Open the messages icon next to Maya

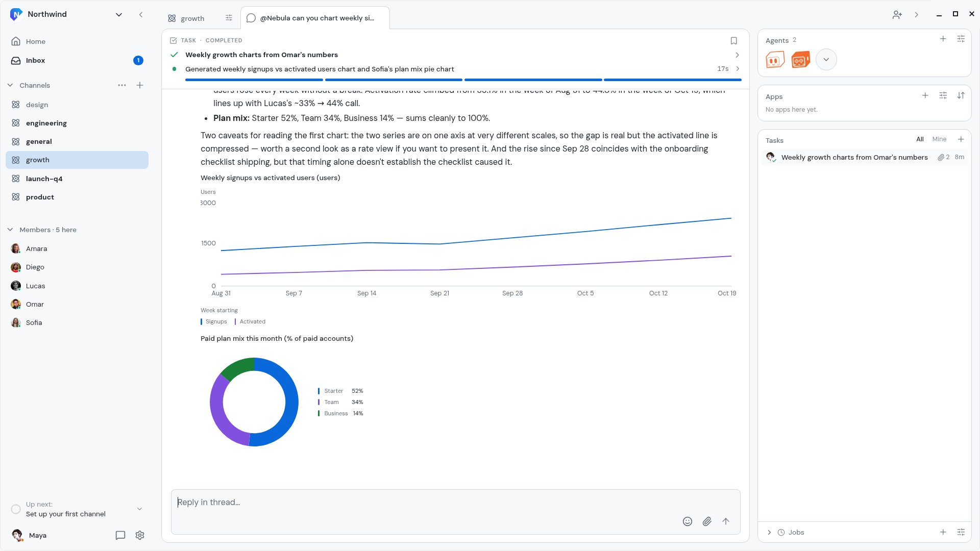click(120, 535)
